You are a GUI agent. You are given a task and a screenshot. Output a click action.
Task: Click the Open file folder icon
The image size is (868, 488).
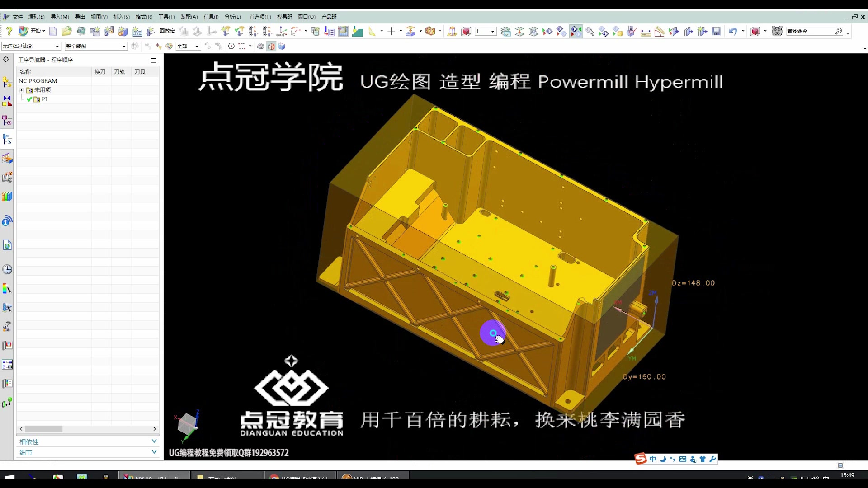[66, 31]
